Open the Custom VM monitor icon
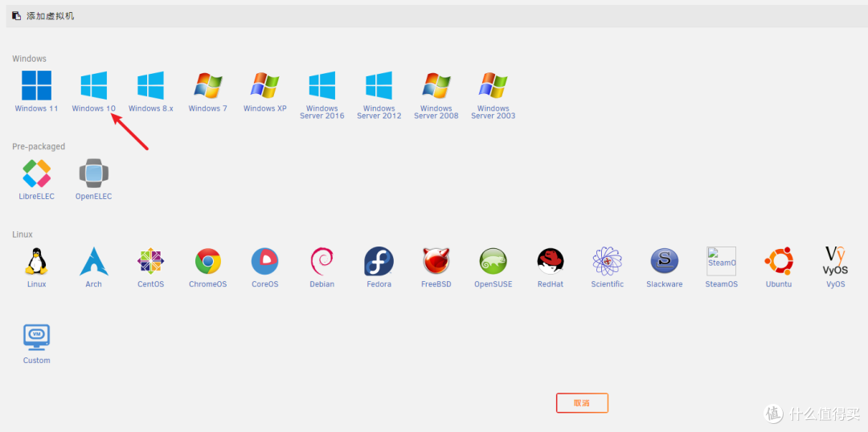 coord(36,337)
